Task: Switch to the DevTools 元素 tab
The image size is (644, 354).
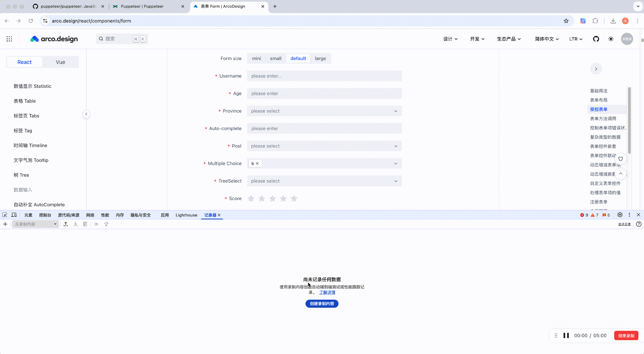Action: [28, 215]
